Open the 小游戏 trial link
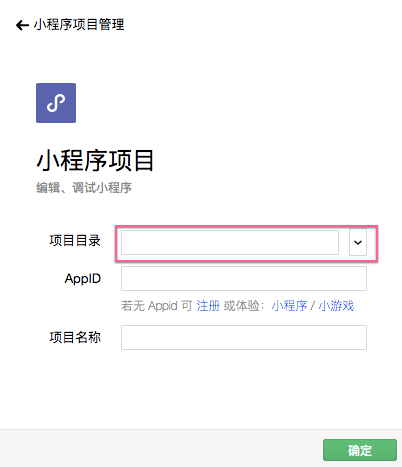402x467 pixels. click(336, 306)
